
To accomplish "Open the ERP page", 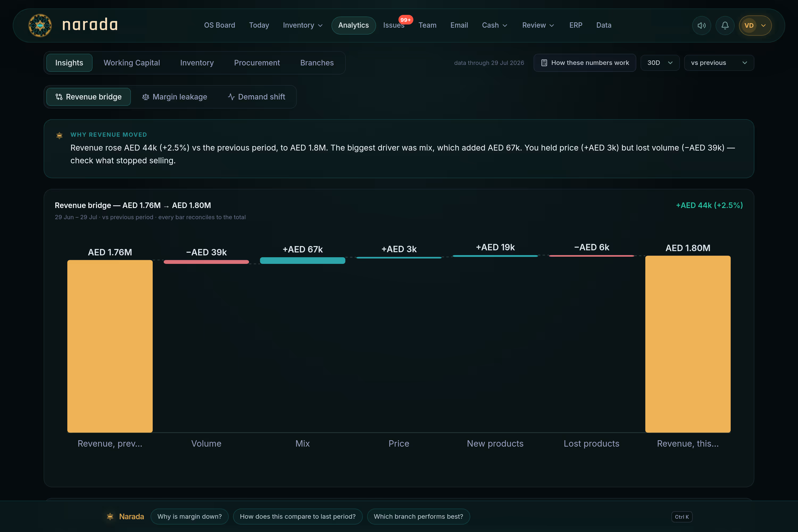I will tap(576, 26).
